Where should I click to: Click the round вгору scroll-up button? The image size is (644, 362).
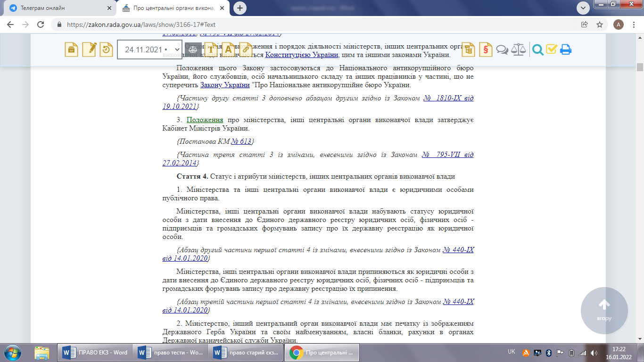click(x=604, y=310)
